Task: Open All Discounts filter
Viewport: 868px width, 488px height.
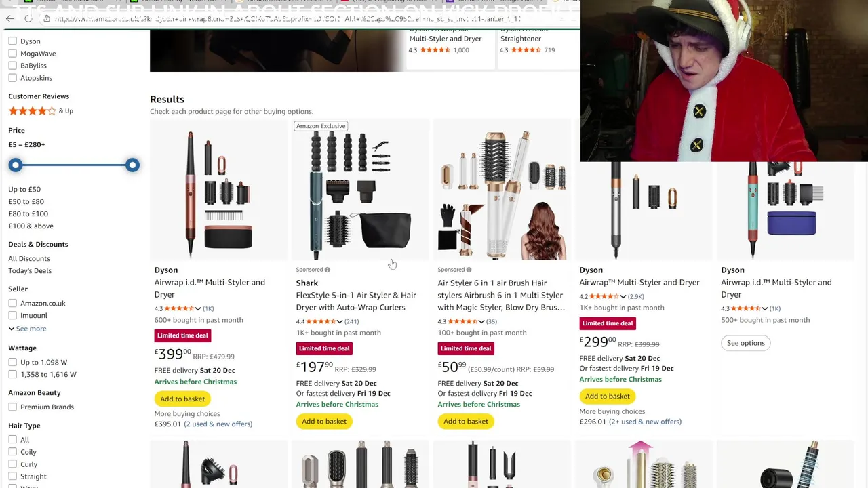Action: [x=29, y=258]
